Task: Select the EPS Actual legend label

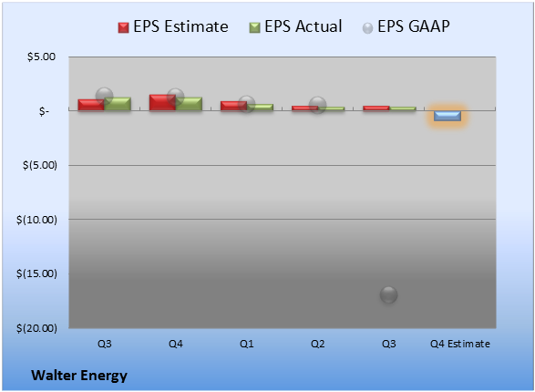Action: [x=304, y=26]
